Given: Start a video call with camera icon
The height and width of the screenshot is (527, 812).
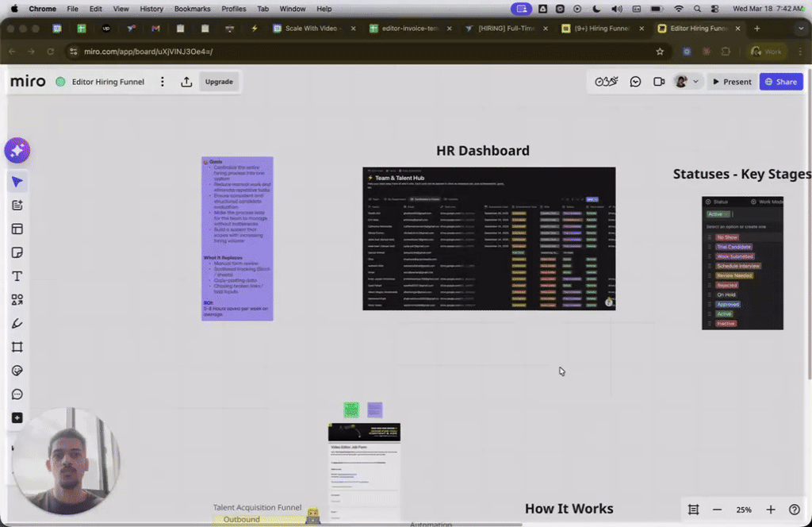Looking at the screenshot, I should (659, 82).
